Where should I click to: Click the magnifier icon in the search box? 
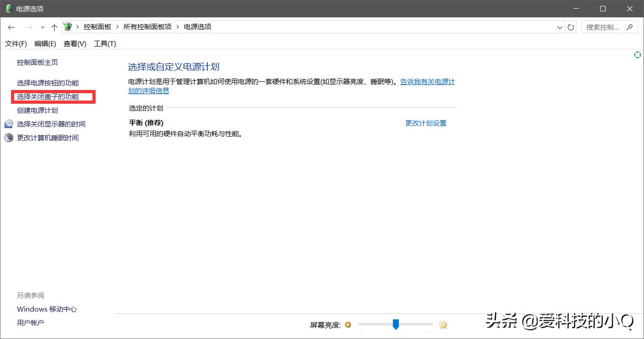tap(630, 27)
